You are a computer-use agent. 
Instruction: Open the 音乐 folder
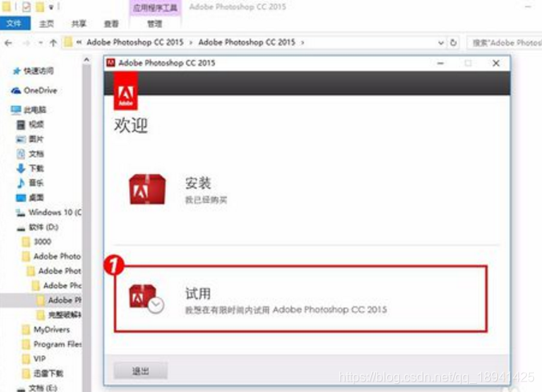[30, 183]
